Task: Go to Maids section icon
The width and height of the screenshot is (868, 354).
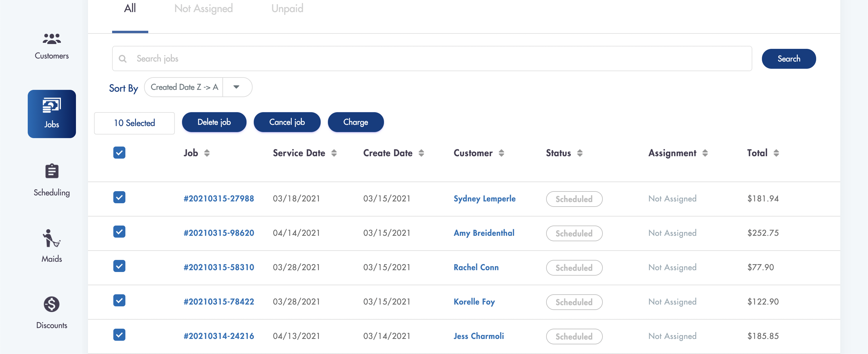Action: (x=52, y=238)
